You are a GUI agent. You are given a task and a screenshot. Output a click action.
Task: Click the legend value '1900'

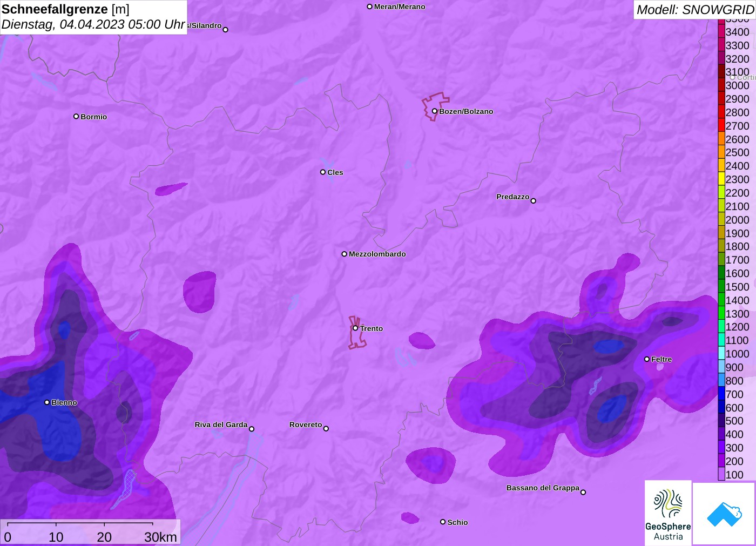coord(737,233)
